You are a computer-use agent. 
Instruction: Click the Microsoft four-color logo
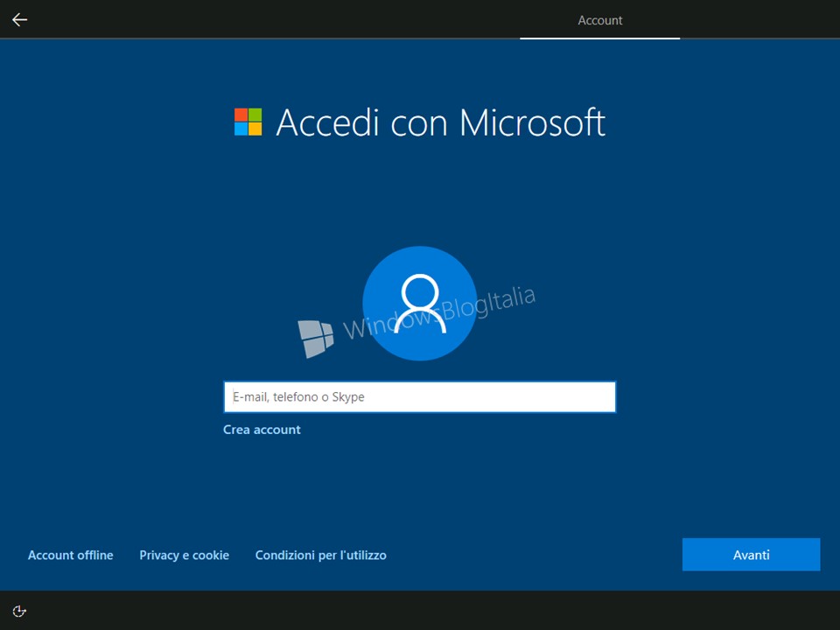(248, 122)
